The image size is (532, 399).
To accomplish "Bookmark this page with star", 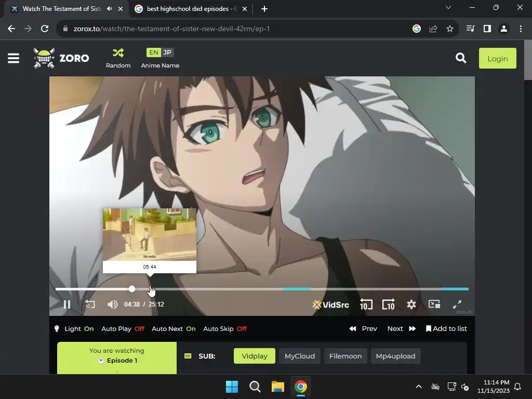I will pyautogui.click(x=450, y=29).
